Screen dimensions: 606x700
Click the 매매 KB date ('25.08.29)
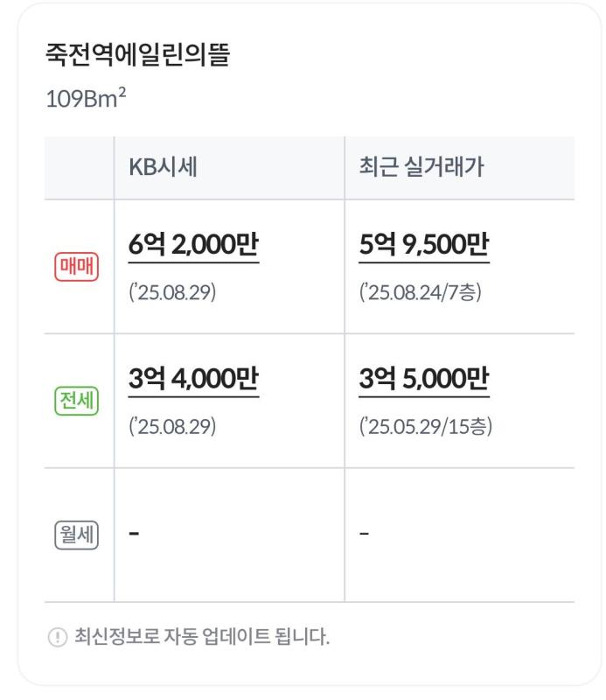pyautogui.click(x=172, y=292)
